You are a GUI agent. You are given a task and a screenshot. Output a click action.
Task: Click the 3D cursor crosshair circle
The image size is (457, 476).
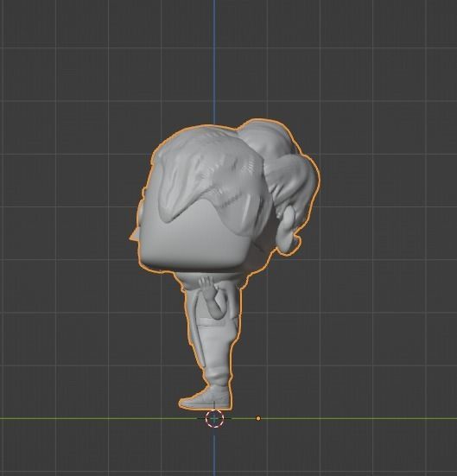pos(214,418)
